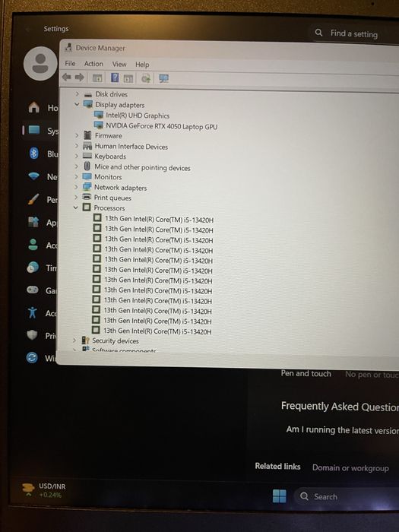Image resolution: width=399 pixels, height=532 pixels.
Task: Open Gaming controller icon in Settings
Action: point(32,290)
